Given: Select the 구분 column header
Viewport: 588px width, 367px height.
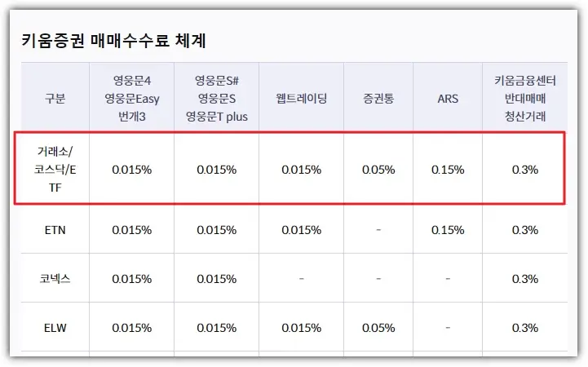Looking at the screenshot, I should (55, 99).
